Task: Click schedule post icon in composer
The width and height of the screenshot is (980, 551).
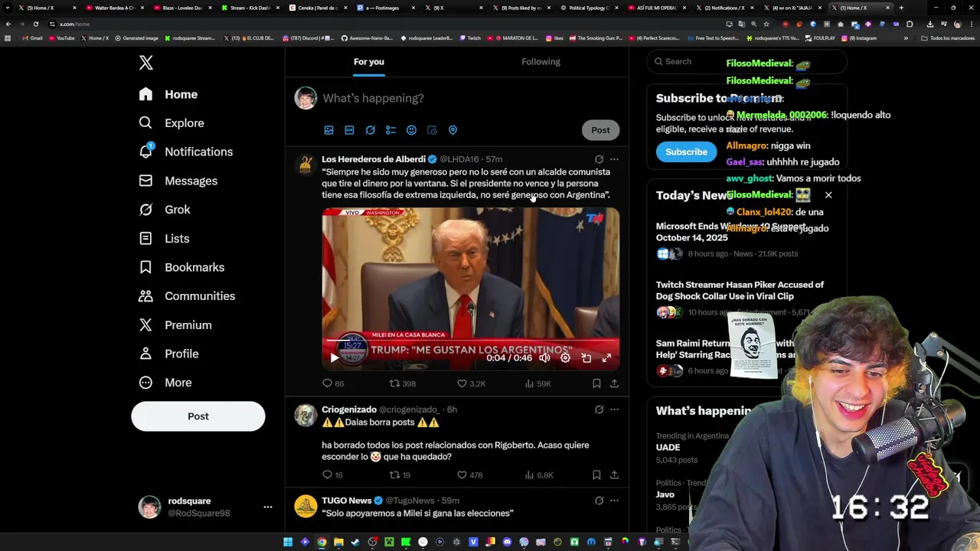Action: coord(433,130)
